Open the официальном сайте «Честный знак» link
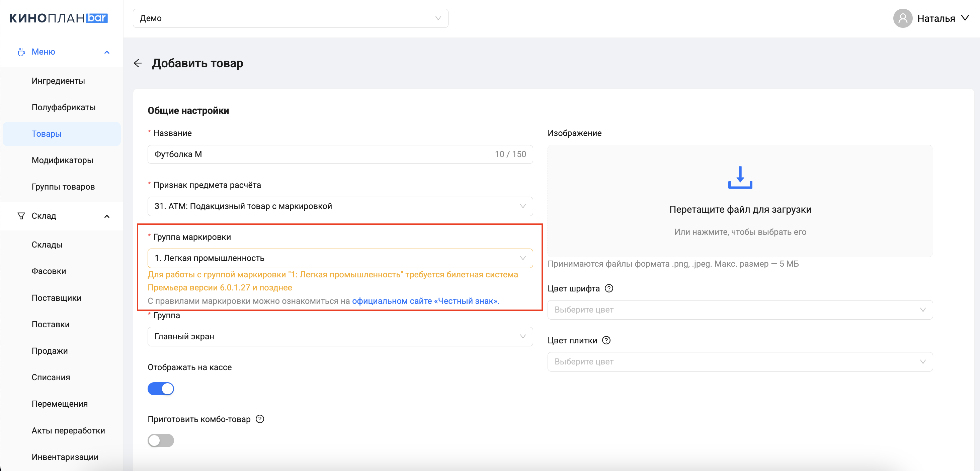Viewport: 980px width, 471px height. [x=425, y=301]
